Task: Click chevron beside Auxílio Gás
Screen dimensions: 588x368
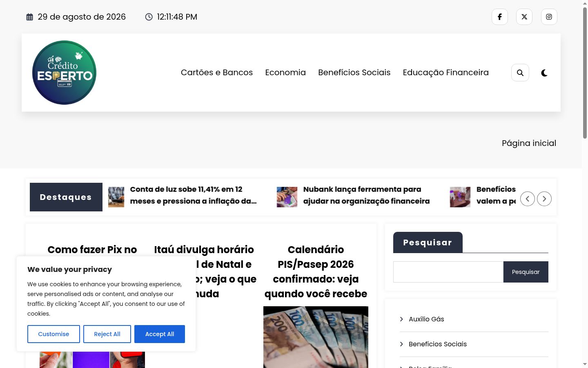Action: tap(401, 319)
